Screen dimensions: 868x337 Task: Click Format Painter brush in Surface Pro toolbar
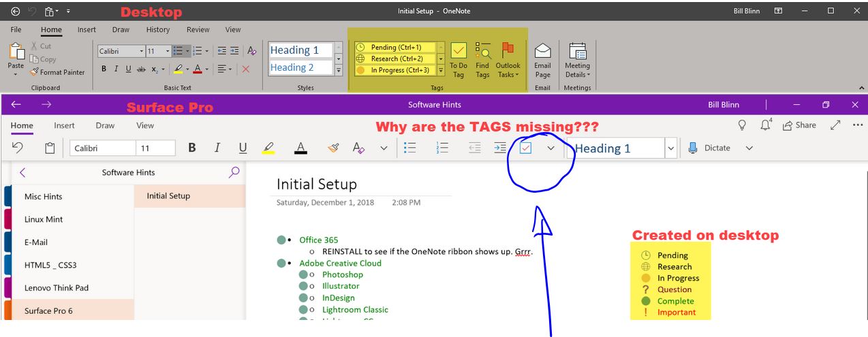[333, 148]
